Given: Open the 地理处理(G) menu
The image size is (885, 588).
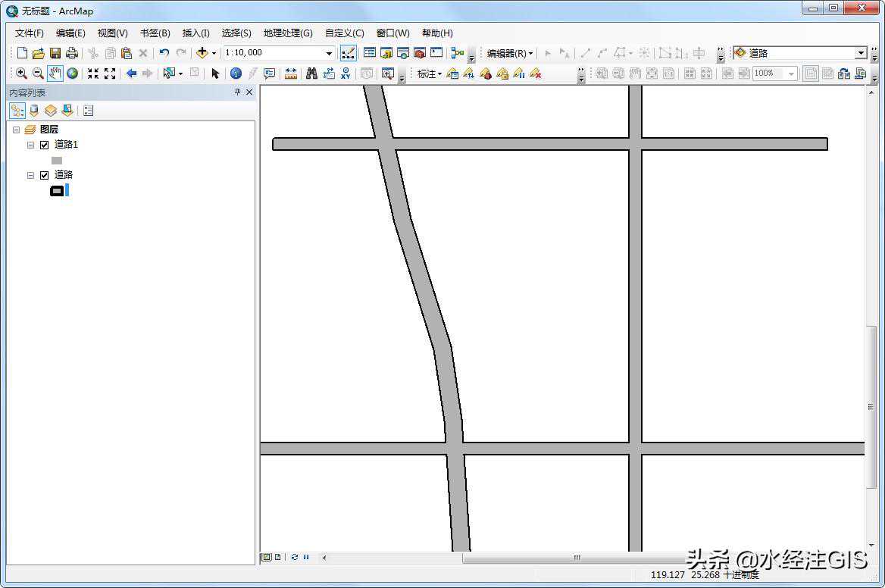Looking at the screenshot, I should click(288, 33).
